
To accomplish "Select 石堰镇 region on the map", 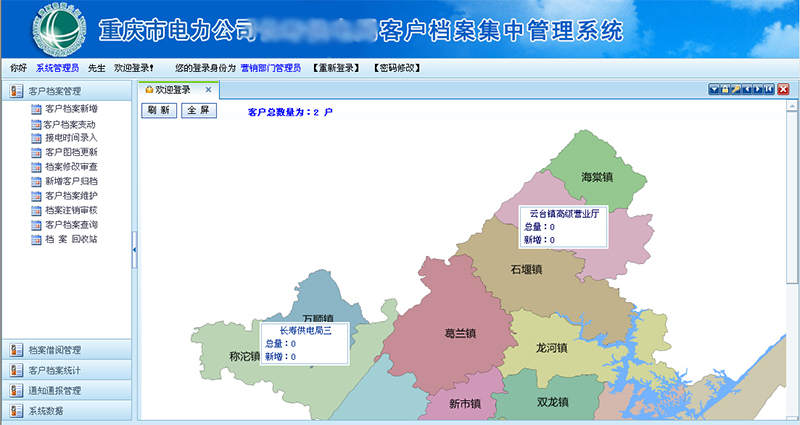I will click(x=526, y=269).
